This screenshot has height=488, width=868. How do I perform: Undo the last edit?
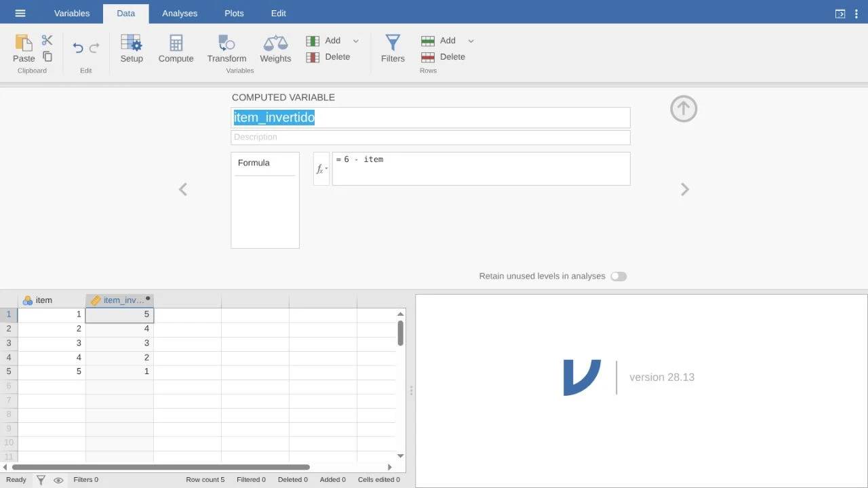[x=78, y=47]
